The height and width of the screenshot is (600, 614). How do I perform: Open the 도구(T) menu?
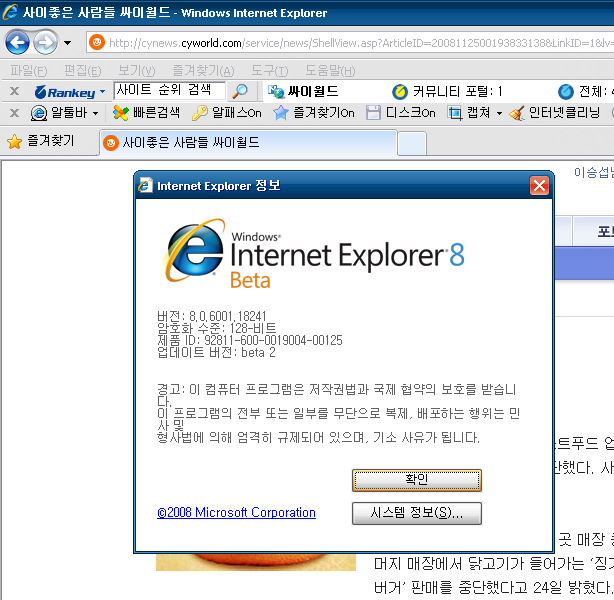pyautogui.click(x=269, y=71)
